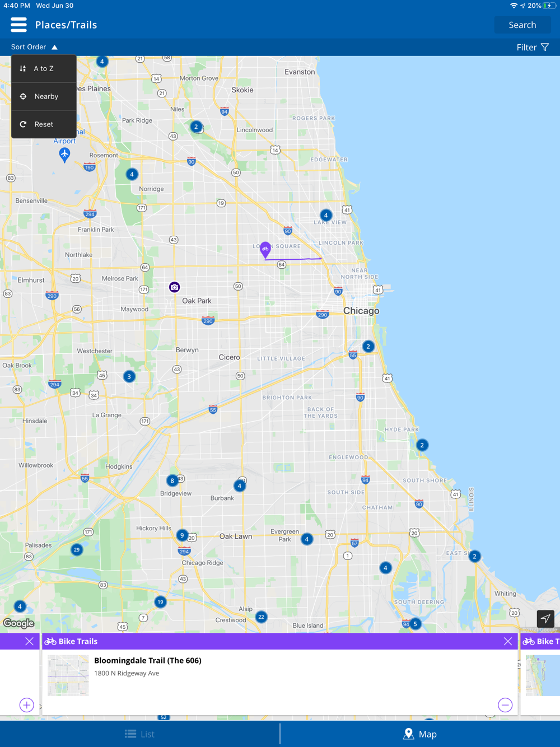Open Bloomingdale Trail (The 606) details
560x747 pixels.
148,661
